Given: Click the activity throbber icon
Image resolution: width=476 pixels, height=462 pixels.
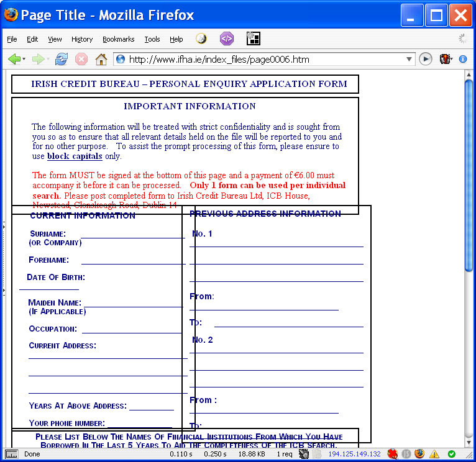Looking at the screenshot, I should click(463, 38).
